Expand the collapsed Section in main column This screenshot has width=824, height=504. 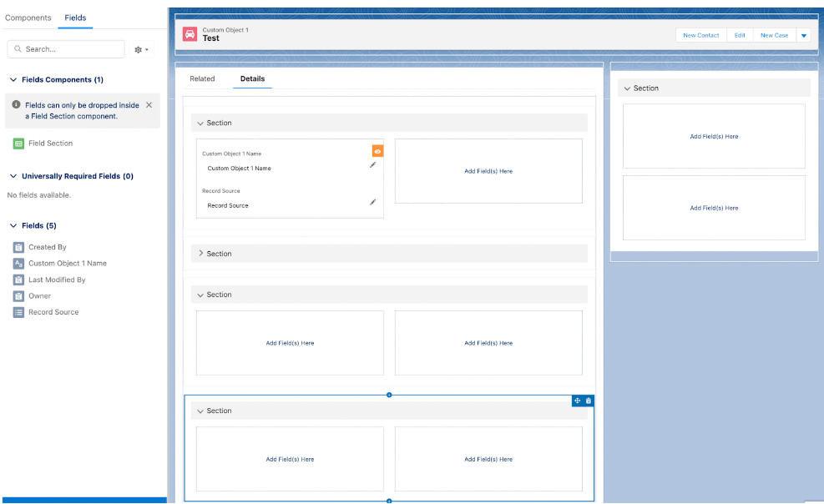point(200,253)
